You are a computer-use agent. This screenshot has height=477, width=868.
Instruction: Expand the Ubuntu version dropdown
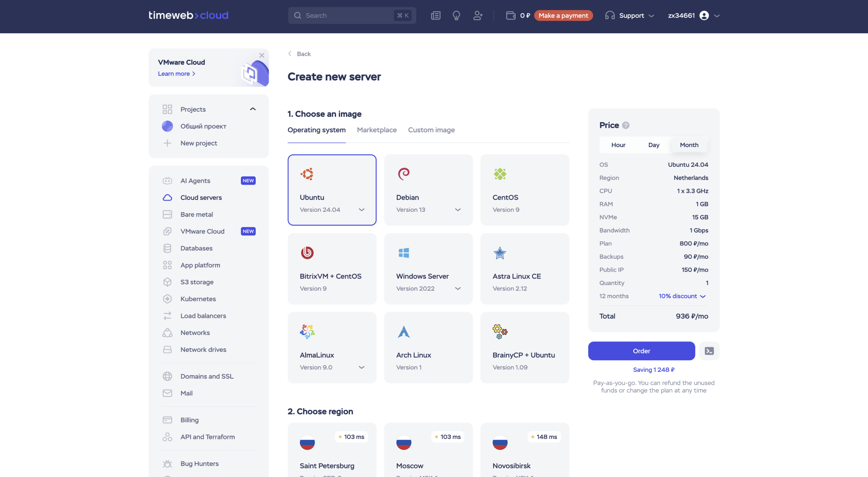coord(361,210)
